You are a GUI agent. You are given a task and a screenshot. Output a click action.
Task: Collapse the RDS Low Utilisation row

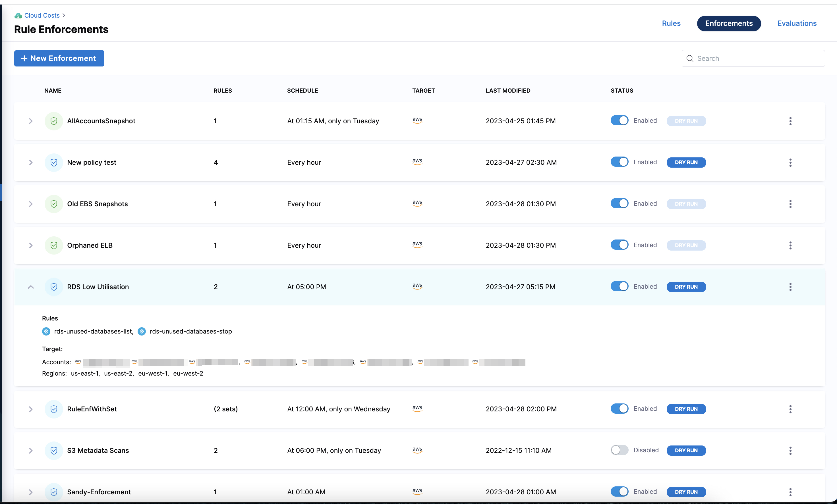(x=31, y=287)
